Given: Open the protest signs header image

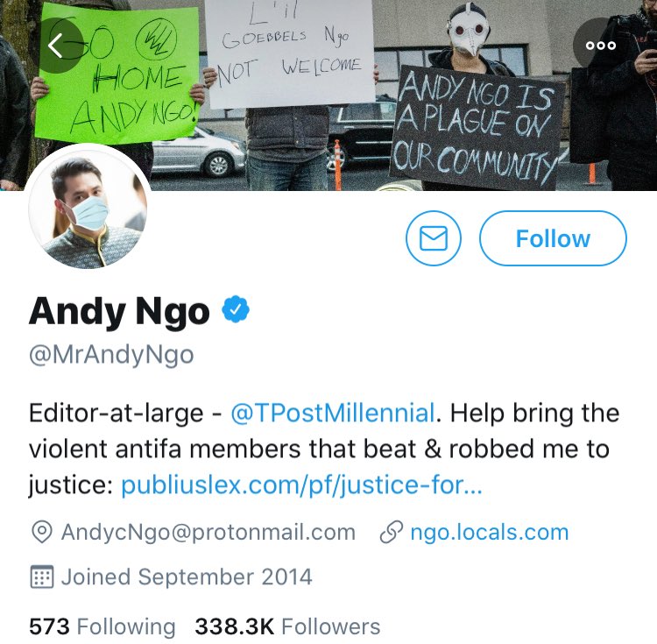Looking at the screenshot, I should [x=328, y=96].
